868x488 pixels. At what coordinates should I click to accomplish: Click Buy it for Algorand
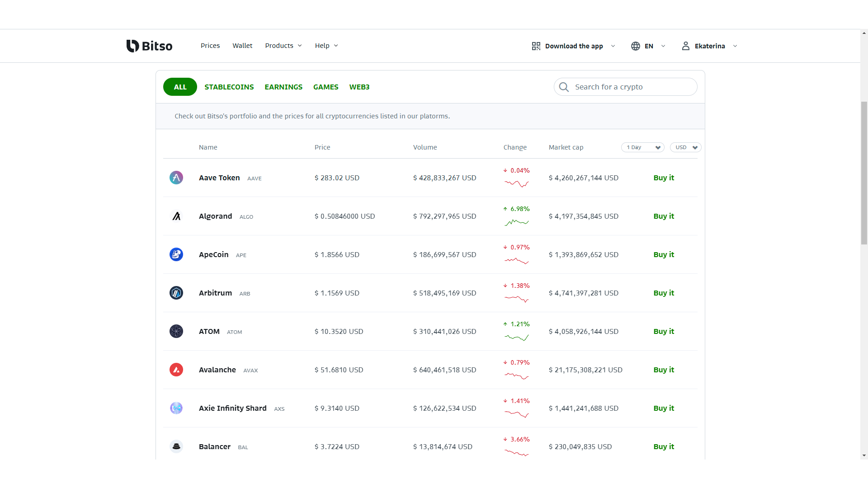pos(664,216)
